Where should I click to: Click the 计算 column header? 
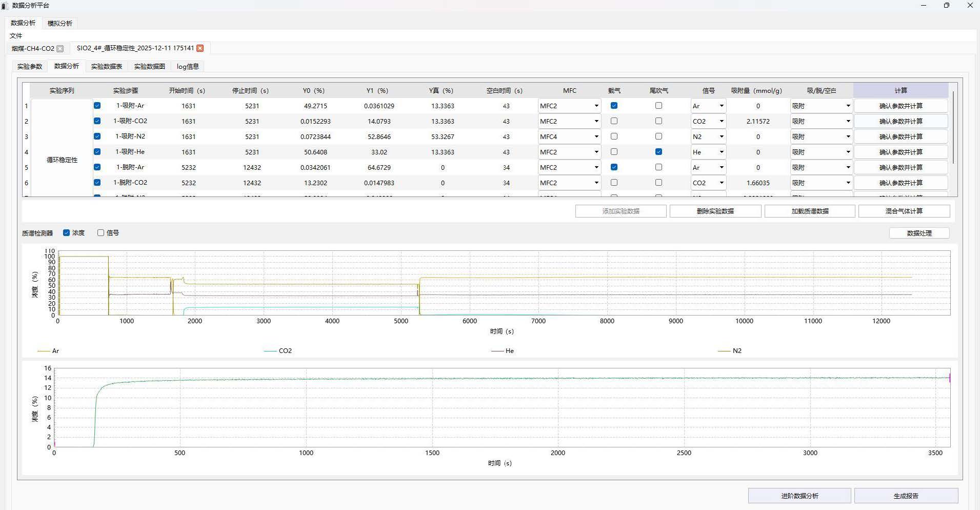click(x=901, y=91)
